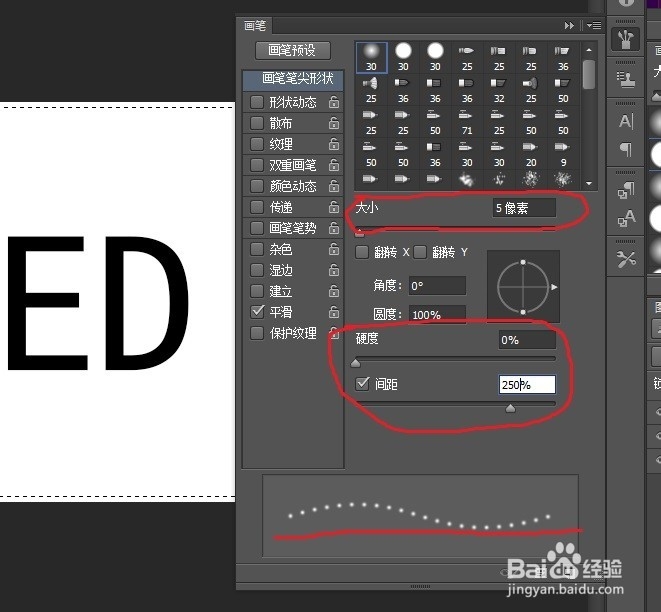Toggle lock for 平滑
Screen dimensions: 661x612
tap(334, 312)
